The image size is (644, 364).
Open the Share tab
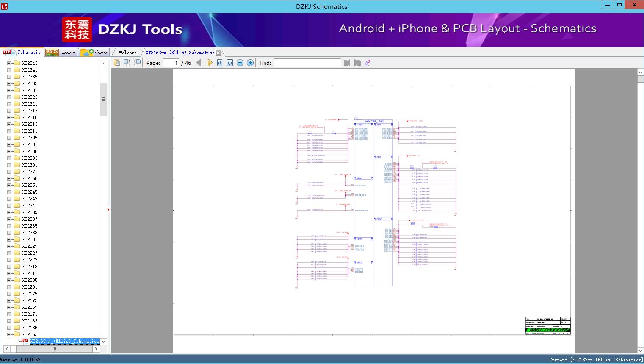click(x=95, y=53)
